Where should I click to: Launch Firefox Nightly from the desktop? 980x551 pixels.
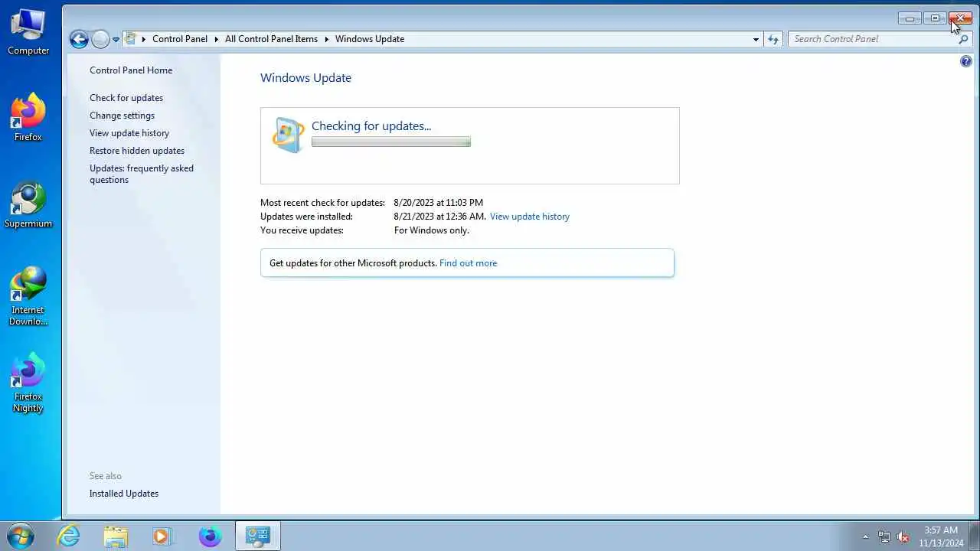[x=28, y=383]
